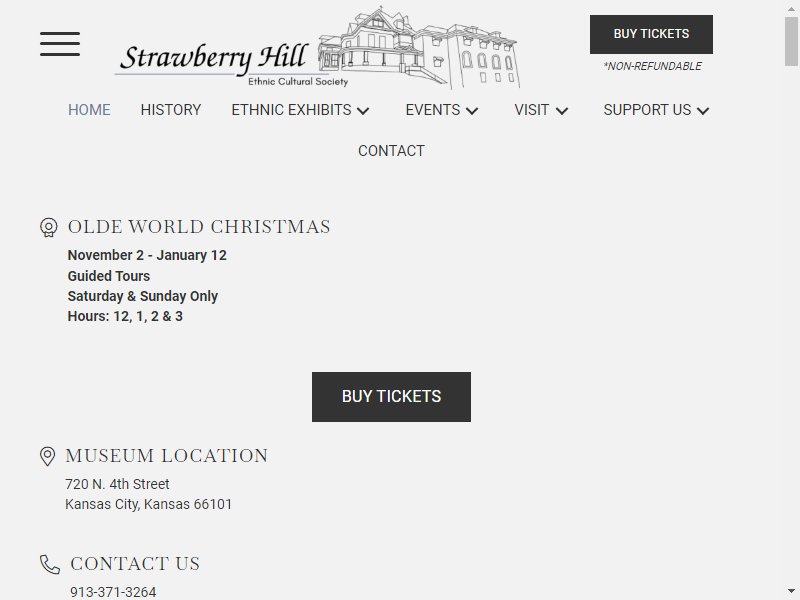This screenshot has width=800, height=600.
Task: Click the Strawberry Hill house logo
Action: [x=317, y=48]
